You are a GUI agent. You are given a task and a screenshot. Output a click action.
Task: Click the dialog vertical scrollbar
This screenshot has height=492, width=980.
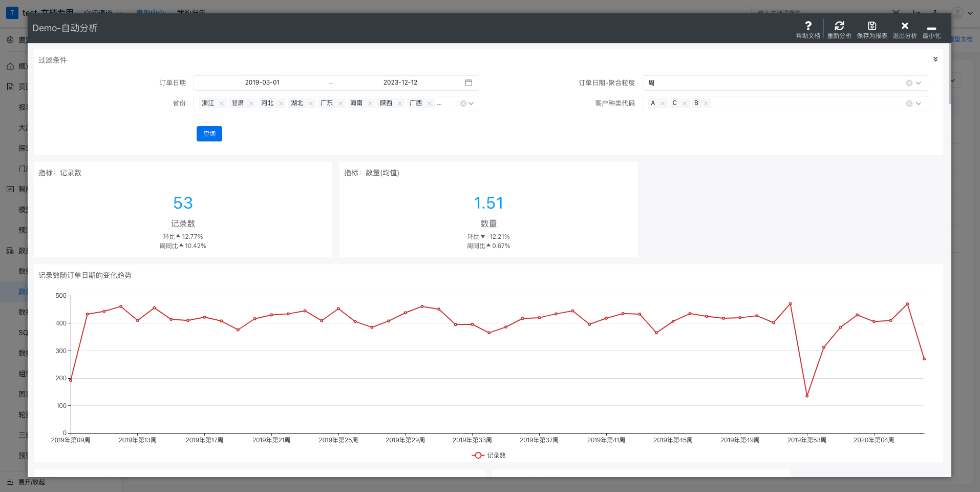950,74
